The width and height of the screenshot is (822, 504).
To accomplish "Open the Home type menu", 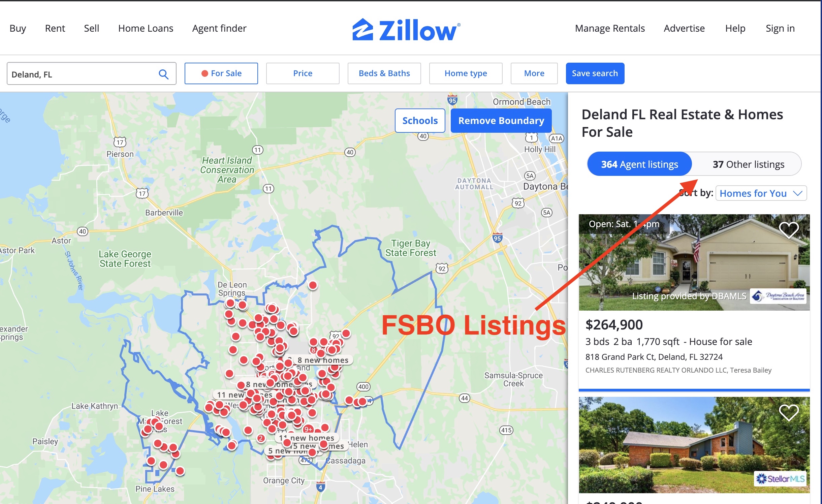I will pos(466,73).
